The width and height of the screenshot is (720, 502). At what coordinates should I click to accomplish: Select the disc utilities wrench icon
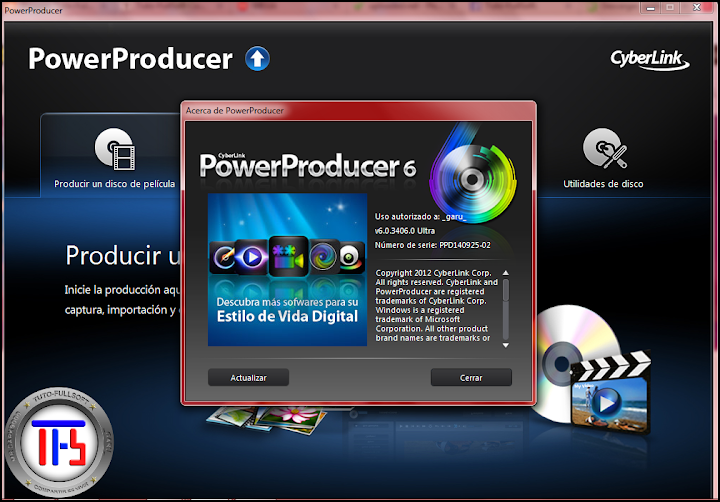(604, 148)
